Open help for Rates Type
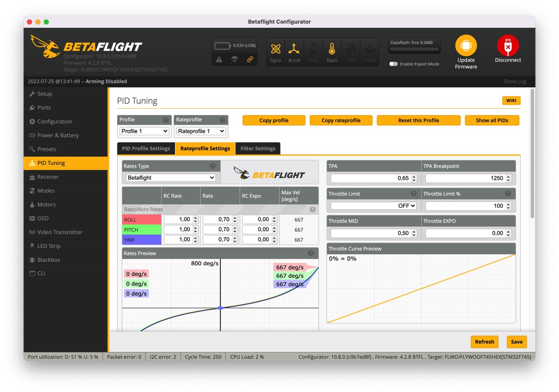 point(213,166)
